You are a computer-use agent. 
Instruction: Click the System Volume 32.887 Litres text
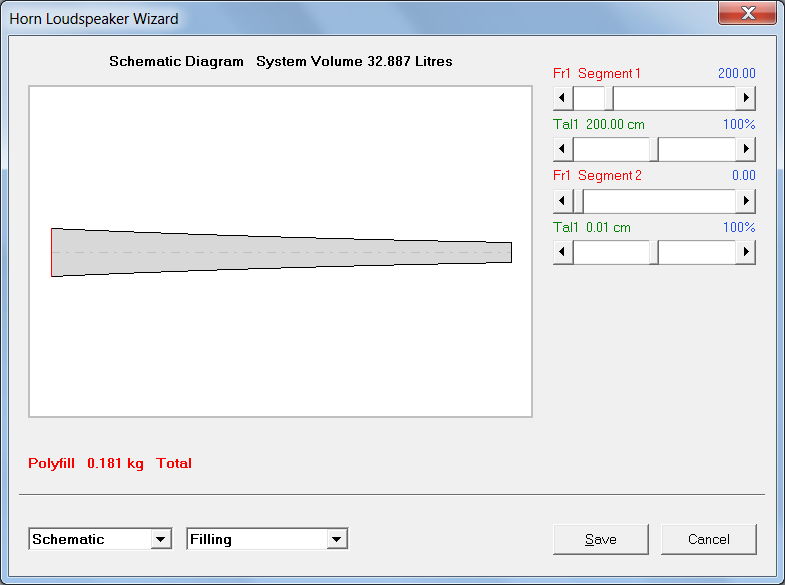coord(354,61)
